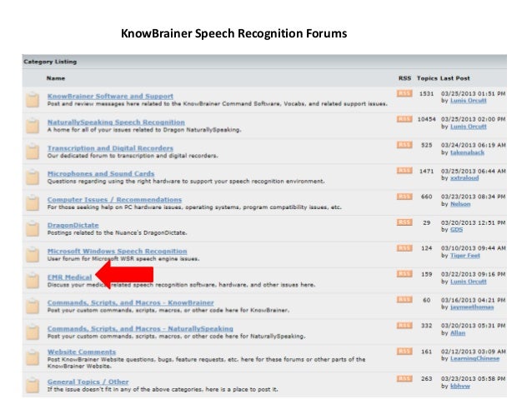The width and height of the screenshot is (532, 399).
Task: Open Microsoft Windows Speech Recognition forum
Action: pyautogui.click(x=117, y=252)
